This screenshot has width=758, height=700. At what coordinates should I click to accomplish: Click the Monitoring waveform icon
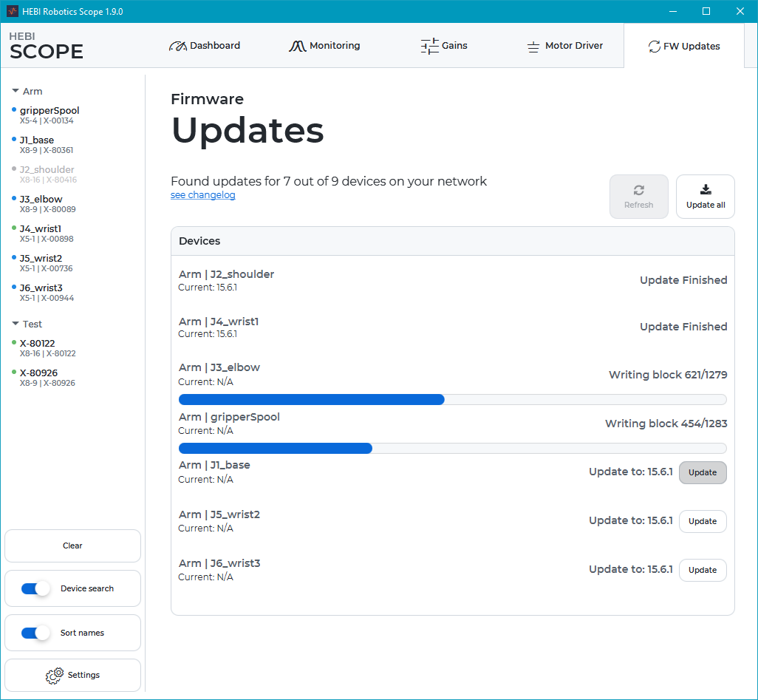point(298,45)
